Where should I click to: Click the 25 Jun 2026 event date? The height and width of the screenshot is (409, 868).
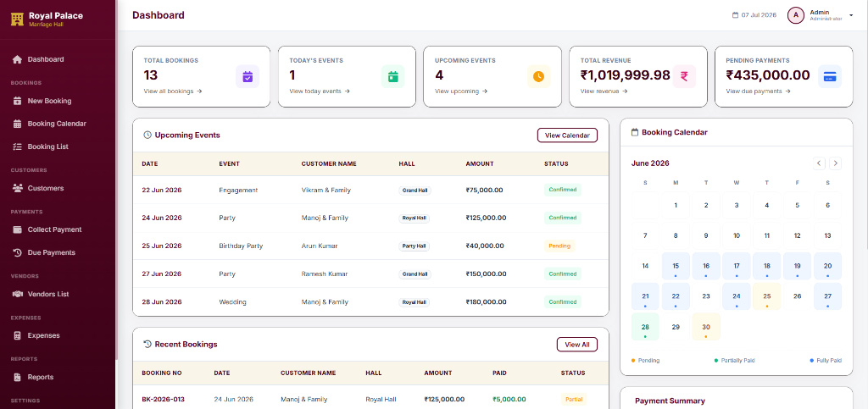162,246
